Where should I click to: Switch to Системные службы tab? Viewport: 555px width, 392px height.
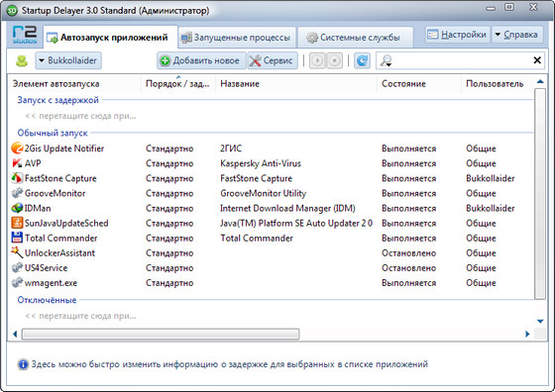pos(355,38)
